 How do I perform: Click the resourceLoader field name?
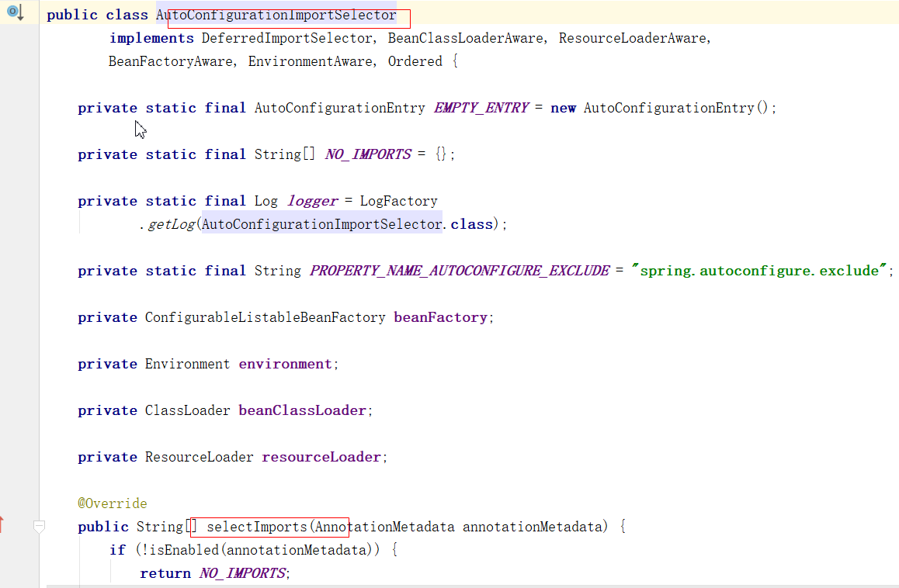[321, 457]
